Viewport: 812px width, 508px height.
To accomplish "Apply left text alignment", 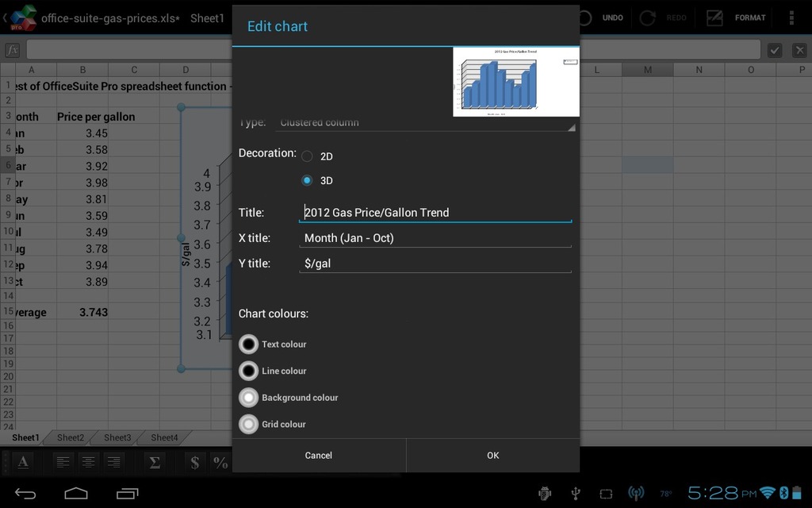I will tap(63, 462).
